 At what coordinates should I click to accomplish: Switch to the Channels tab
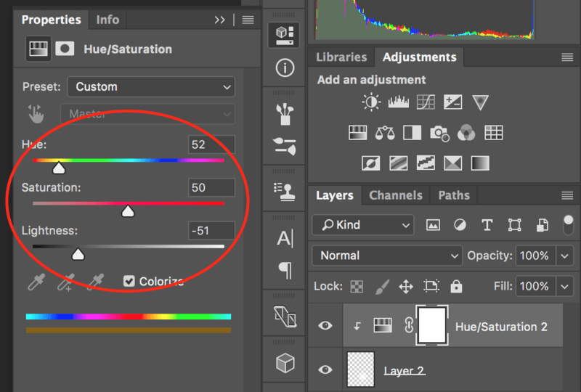[396, 195]
